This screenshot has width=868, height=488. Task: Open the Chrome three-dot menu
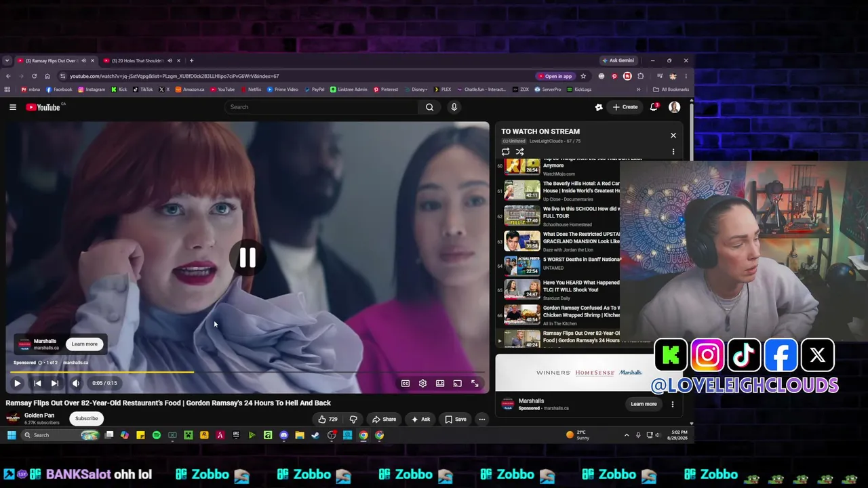click(x=686, y=76)
